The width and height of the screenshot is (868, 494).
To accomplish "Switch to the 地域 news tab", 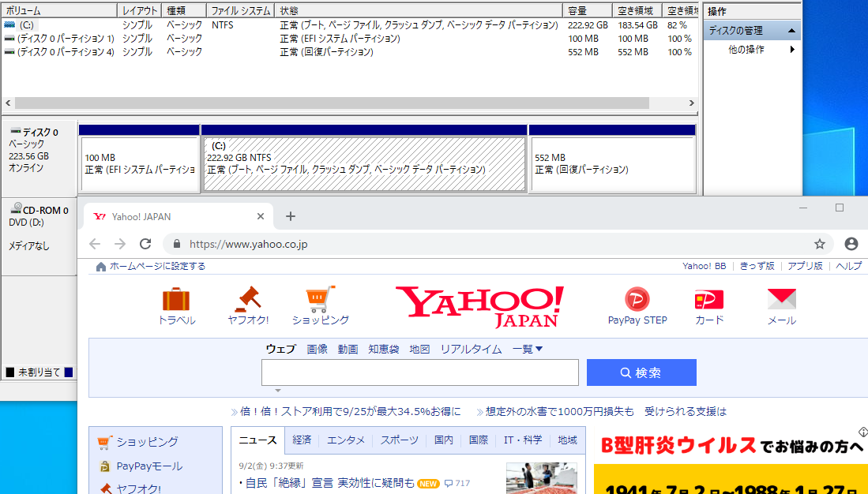I will pos(567,440).
